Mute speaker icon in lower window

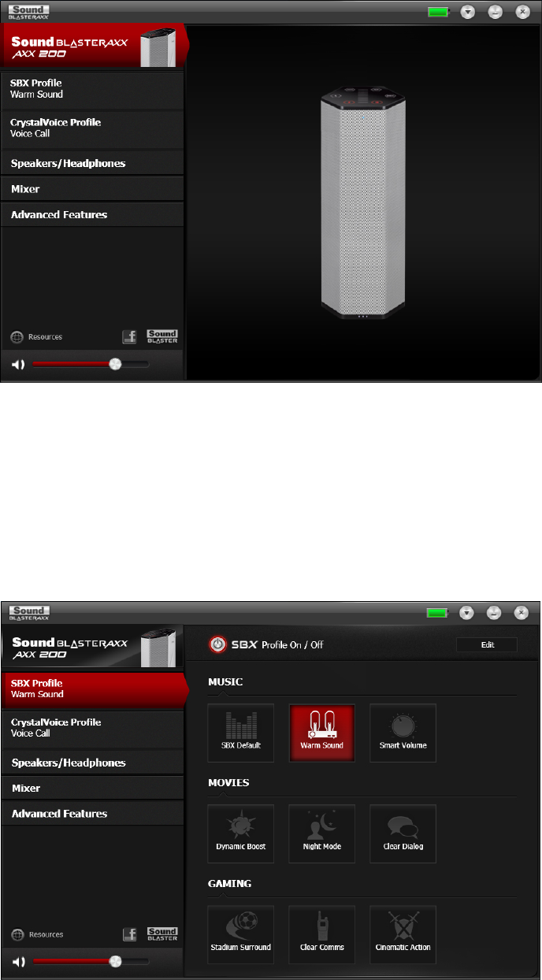(18, 962)
